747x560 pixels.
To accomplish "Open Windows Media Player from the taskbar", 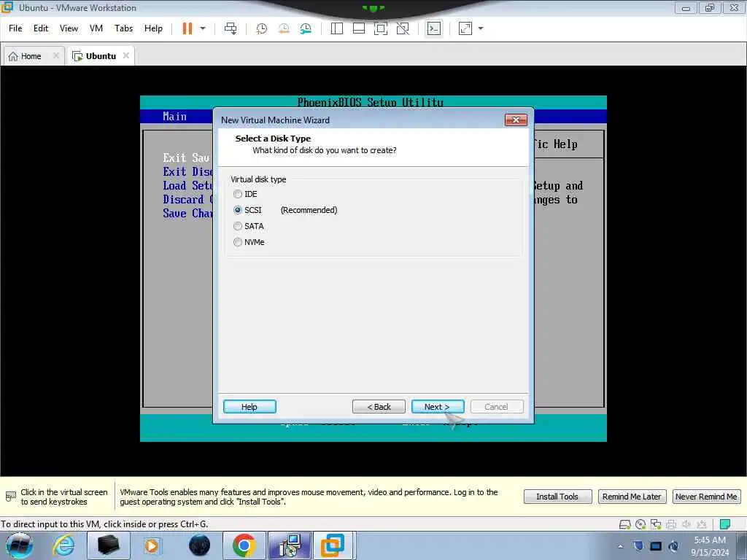I will (x=152, y=545).
